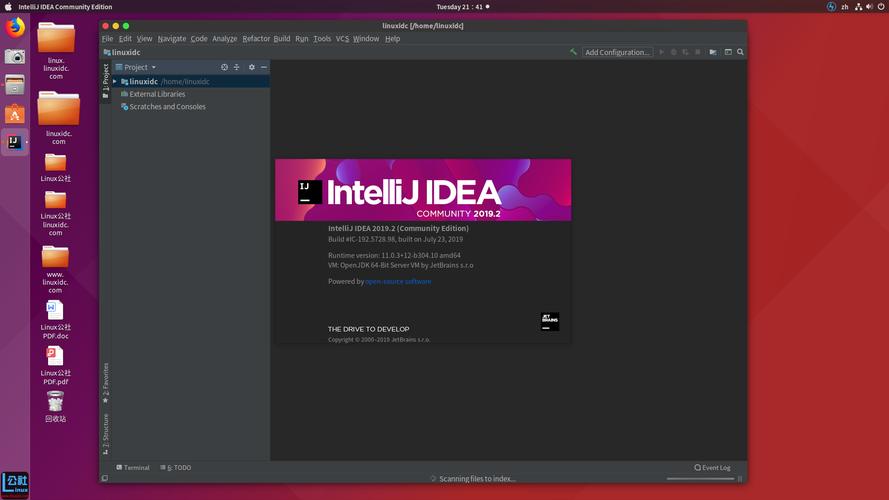Click the network icon in the top bar
The image size is (889, 500).
(858, 7)
